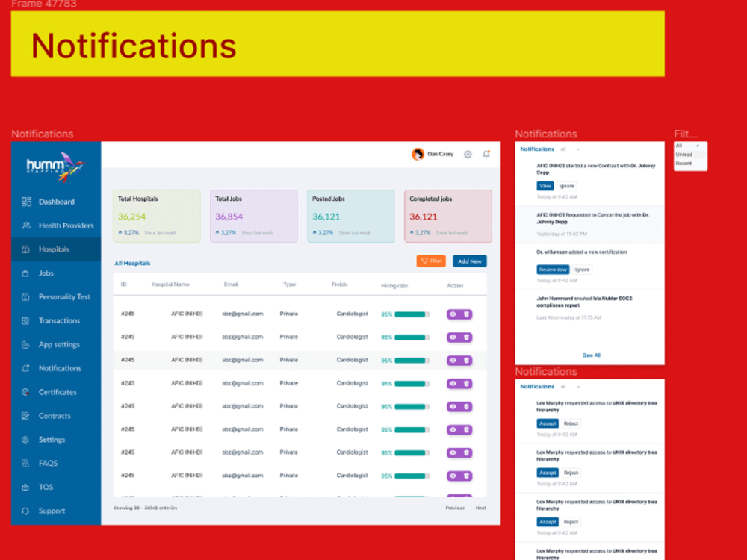View the first table row via eye icon
The width and height of the screenshot is (747, 560).
click(x=453, y=314)
